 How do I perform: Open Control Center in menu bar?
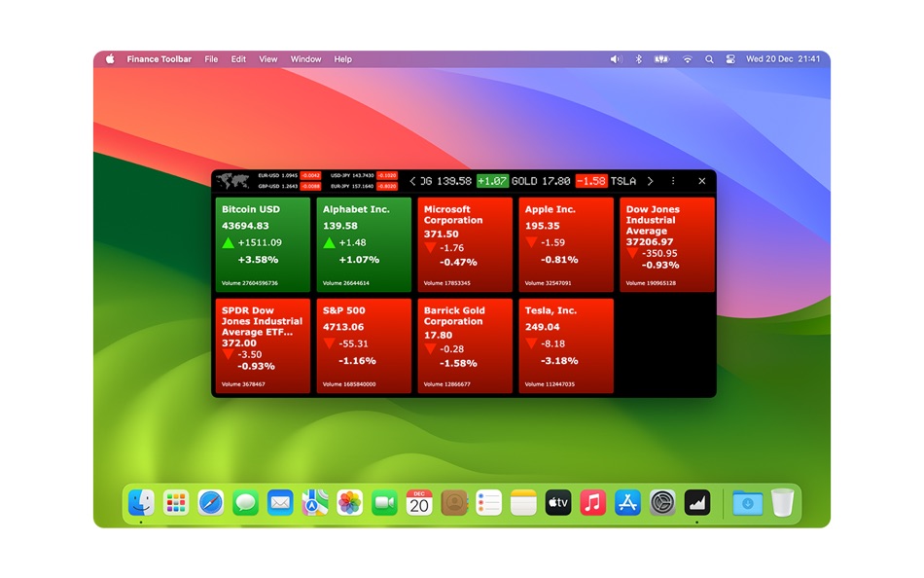(730, 59)
